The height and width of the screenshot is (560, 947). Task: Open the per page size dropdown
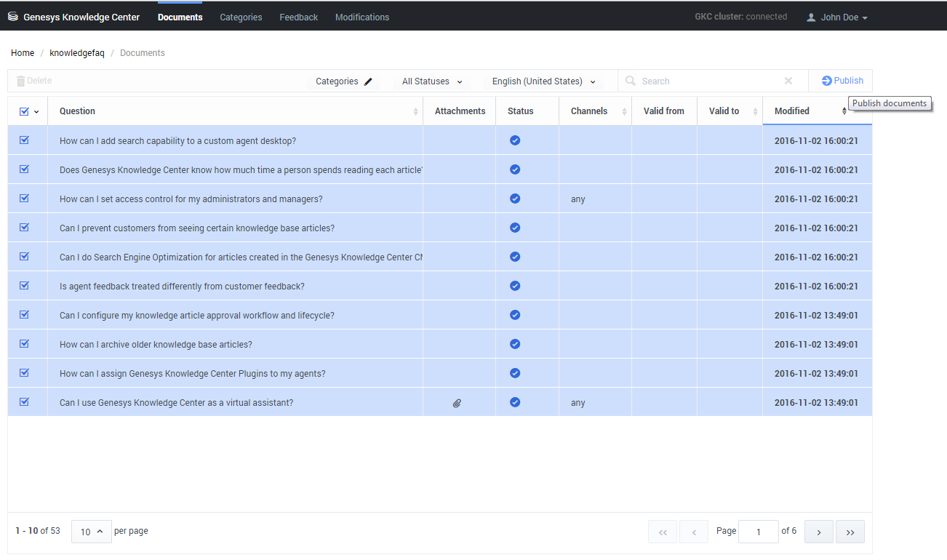[x=92, y=532]
